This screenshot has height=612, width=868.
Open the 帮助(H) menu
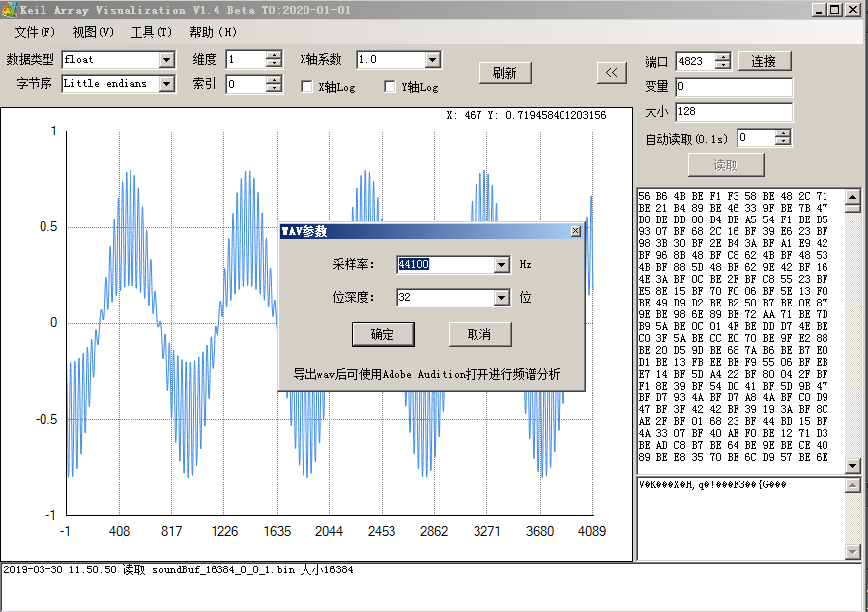213,32
